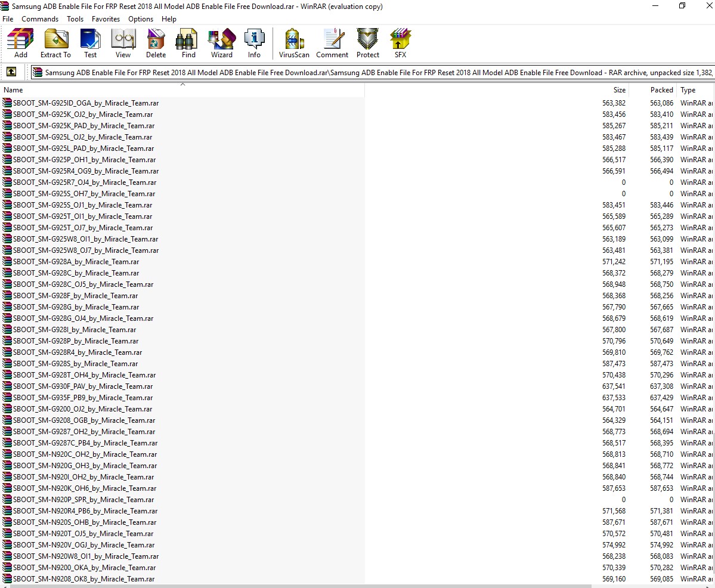Screen dimensions: 715x588
Task: Select SBOOT_SM-G935F_PB9_by_Miracle_Team.rar
Action: [82, 398]
